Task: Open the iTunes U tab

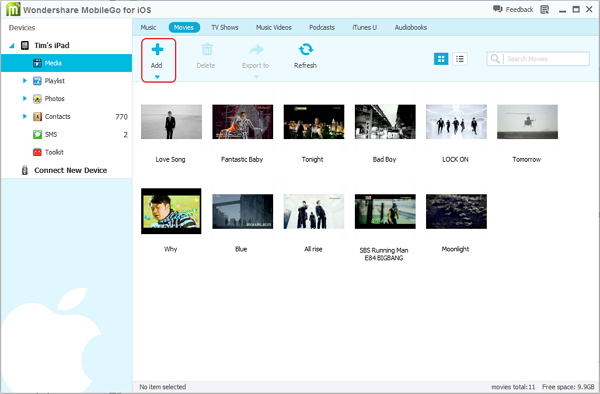Action: [364, 28]
